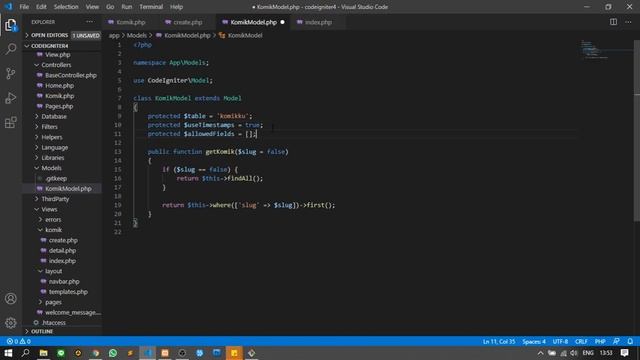The image size is (640, 360).
Task: Open the Explorer view in activity bar
Action: pos(11,25)
